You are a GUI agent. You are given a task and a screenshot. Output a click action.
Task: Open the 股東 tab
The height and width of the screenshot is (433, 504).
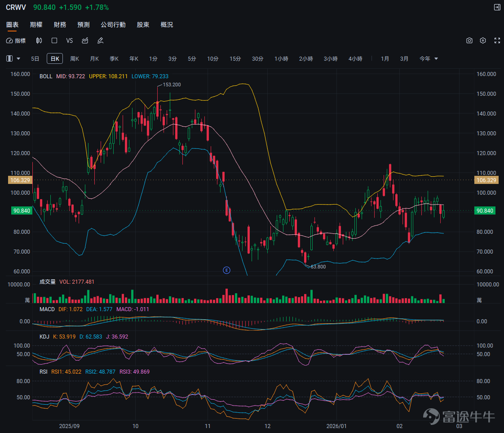pos(143,25)
